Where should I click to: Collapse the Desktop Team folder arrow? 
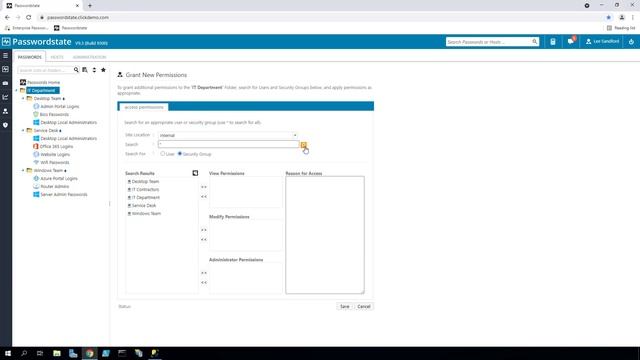click(23, 98)
